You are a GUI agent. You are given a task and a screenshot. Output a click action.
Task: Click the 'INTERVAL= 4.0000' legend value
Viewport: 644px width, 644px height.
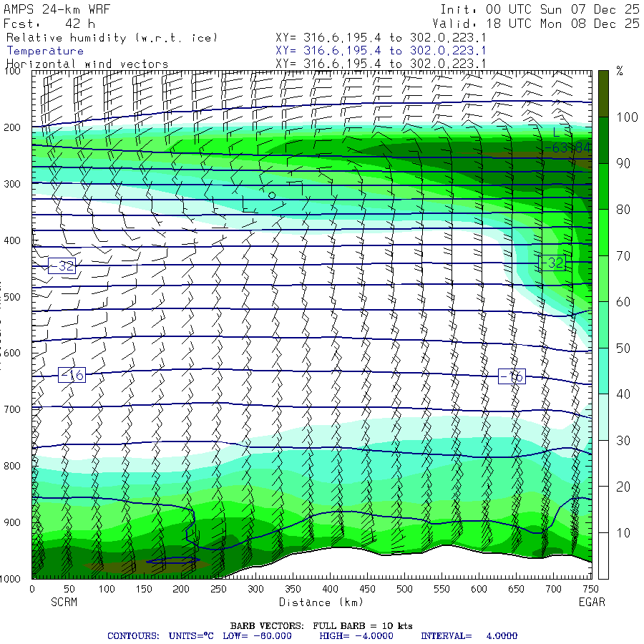pos(469,636)
